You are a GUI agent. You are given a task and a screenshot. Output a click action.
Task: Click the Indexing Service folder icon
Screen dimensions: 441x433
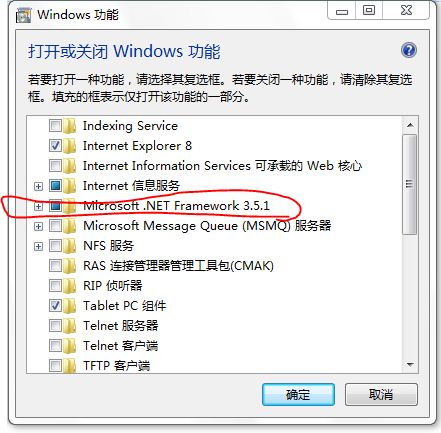click(70, 126)
